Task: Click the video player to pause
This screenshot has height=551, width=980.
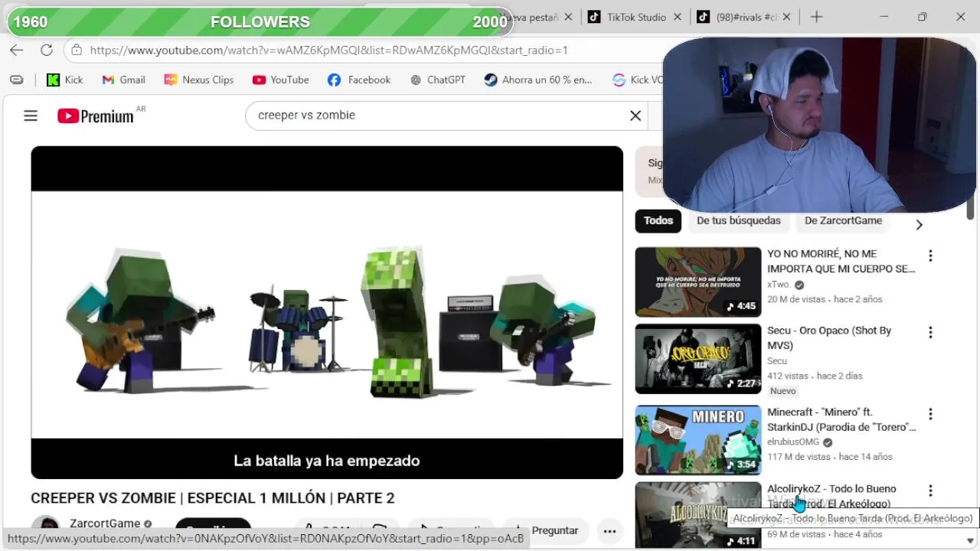Action: (327, 312)
